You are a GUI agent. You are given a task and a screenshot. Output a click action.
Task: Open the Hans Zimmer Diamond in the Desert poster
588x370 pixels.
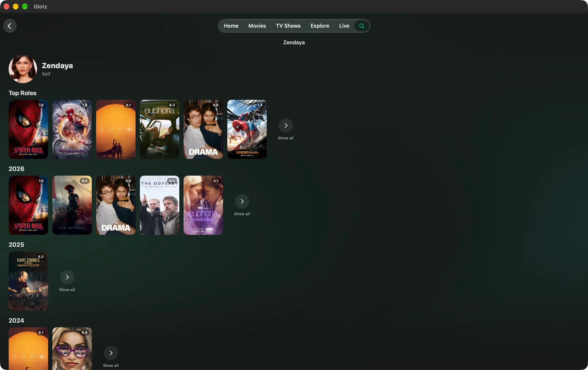pyautogui.click(x=28, y=281)
